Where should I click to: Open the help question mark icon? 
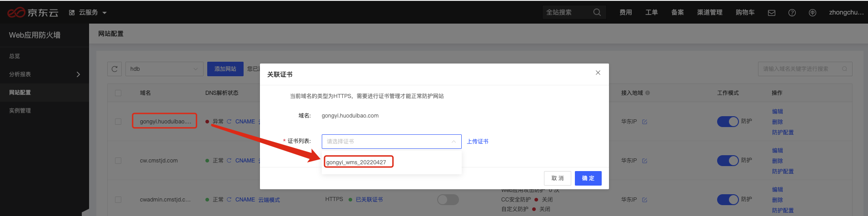(x=792, y=13)
